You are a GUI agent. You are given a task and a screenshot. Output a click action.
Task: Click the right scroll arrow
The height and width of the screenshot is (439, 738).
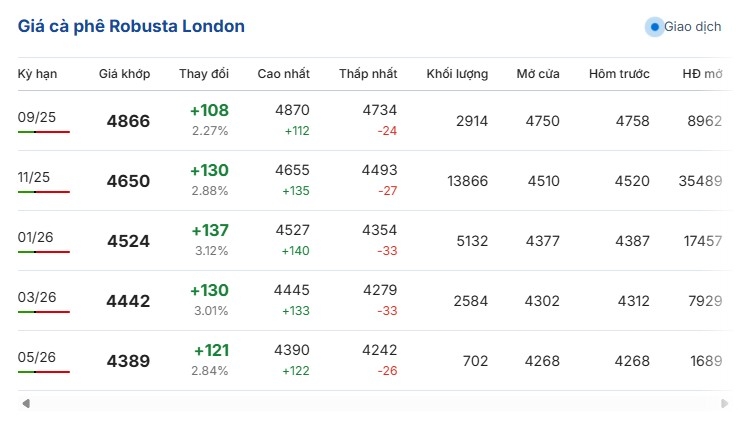click(724, 403)
